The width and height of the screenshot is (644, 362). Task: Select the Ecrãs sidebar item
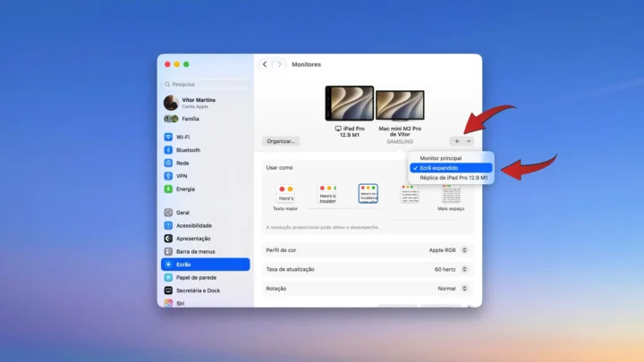point(206,265)
